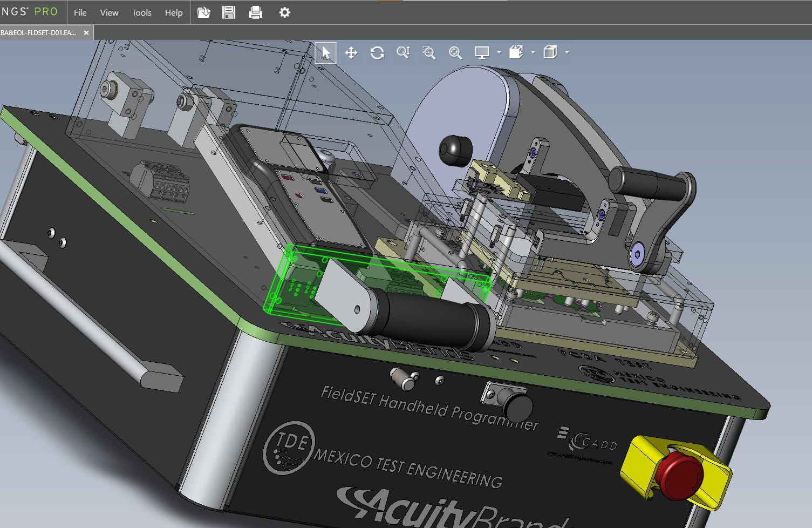Open the View menu
Viewport: 812px width, 528px height.
[x=109, y=12]
